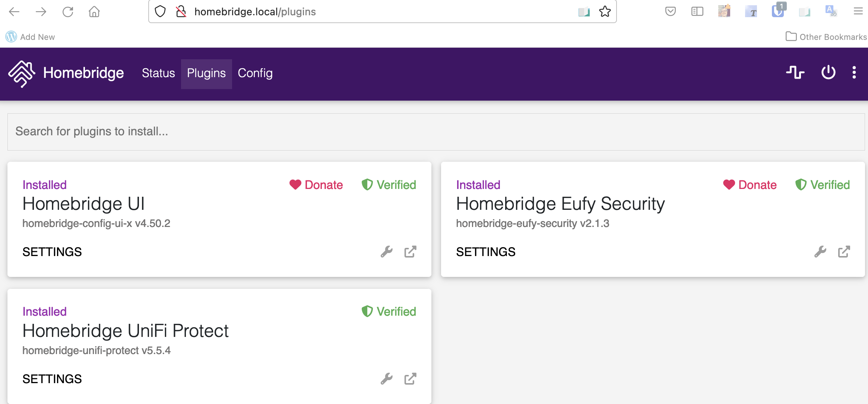Open external link icon for Eufy Security
The image size is (868, 404).
tap(844, 252)
